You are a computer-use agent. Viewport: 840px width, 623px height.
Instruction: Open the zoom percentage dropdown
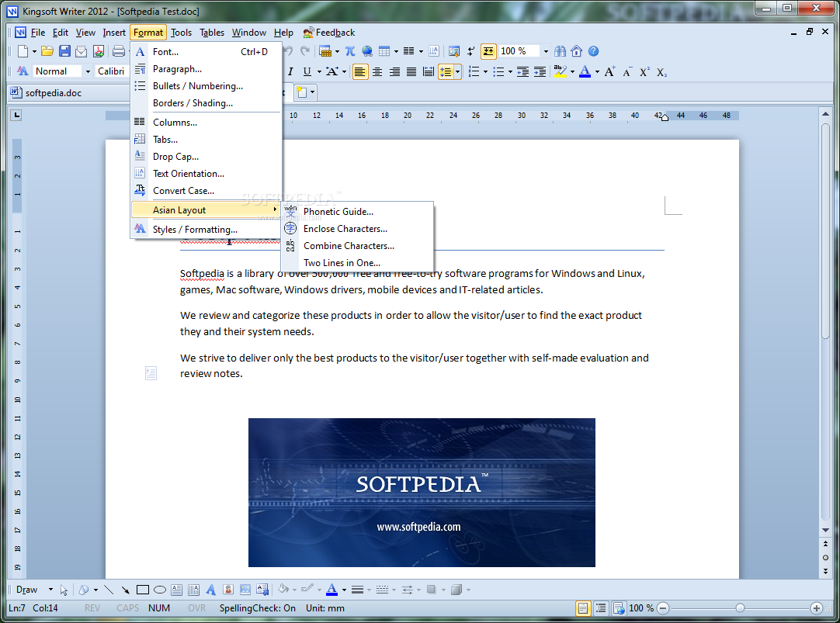click(546, 51)
